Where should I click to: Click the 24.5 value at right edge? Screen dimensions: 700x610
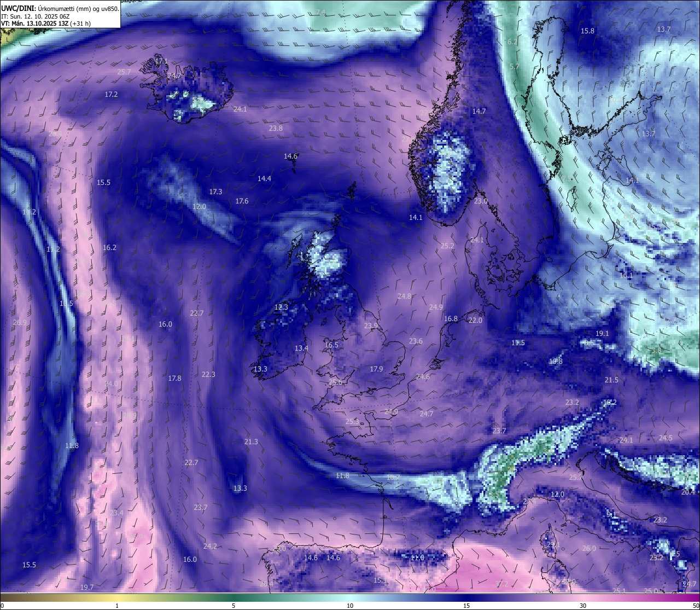666,438
